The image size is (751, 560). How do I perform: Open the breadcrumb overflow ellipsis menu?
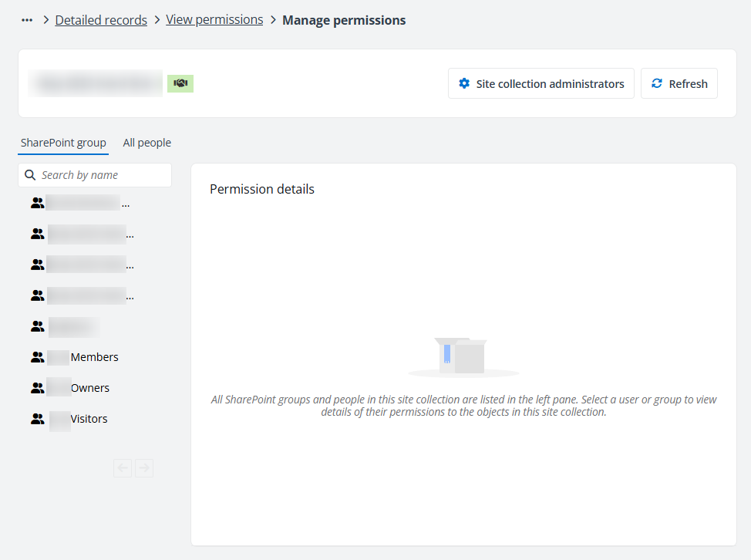pos(26,20)
